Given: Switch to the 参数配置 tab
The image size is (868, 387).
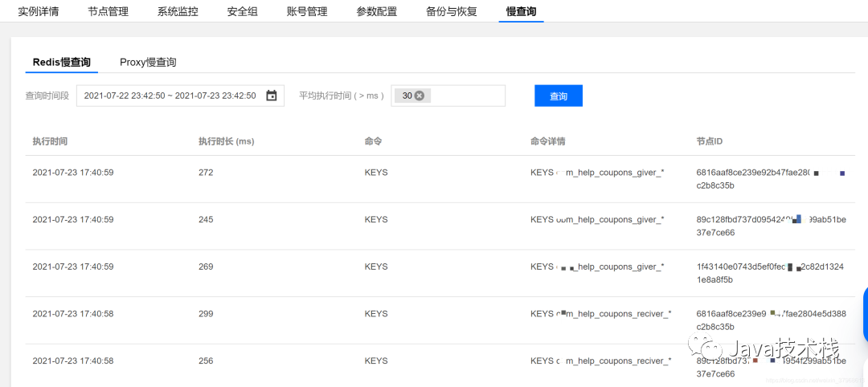Looking at the screenshot, I should pyautogui.click(x=377, y=11).
